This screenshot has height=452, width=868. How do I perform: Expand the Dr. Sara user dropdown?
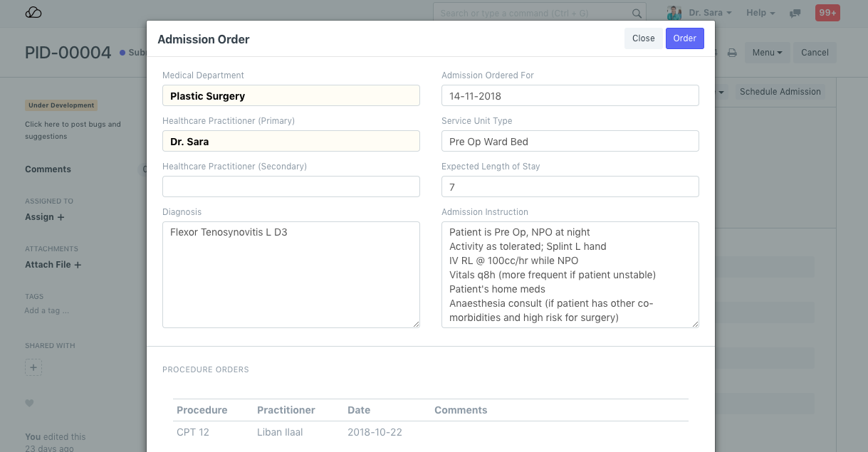click(x=710, y=13)
